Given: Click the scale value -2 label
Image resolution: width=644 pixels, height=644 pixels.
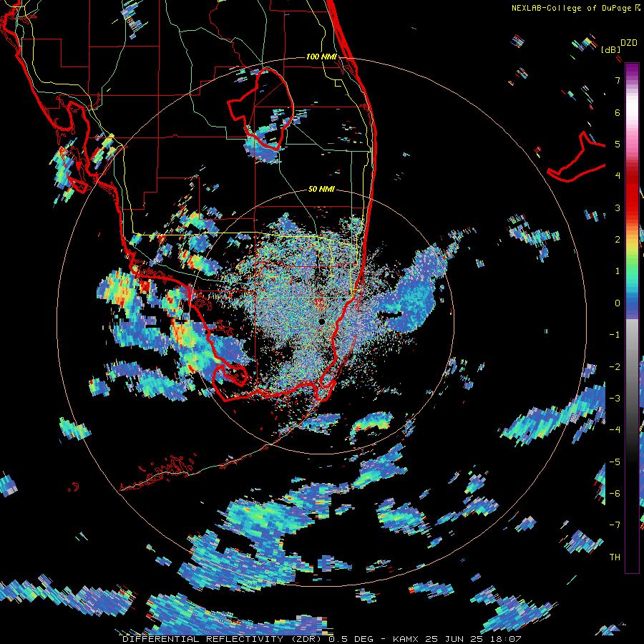Looking at the screenshot, I should click(x=615, y=367).
